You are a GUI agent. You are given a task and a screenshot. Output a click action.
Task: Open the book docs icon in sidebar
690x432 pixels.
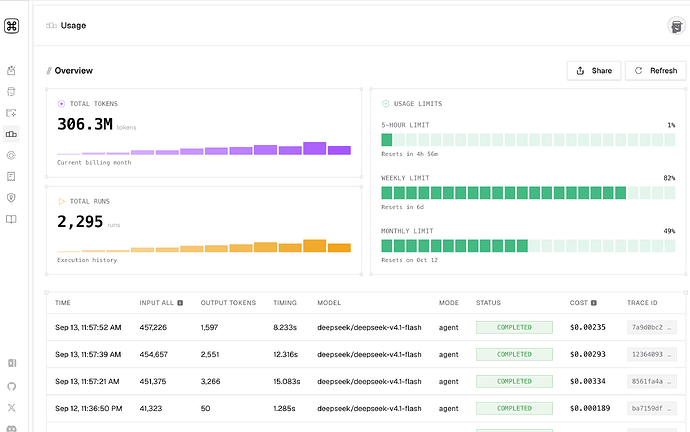coord(11,219)
